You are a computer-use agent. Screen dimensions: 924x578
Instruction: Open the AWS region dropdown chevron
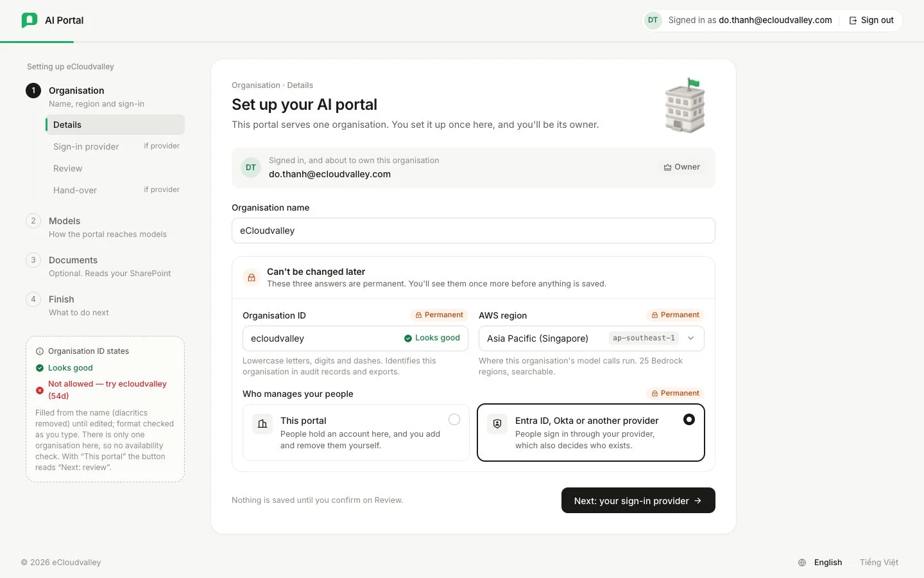click(691, 338)
